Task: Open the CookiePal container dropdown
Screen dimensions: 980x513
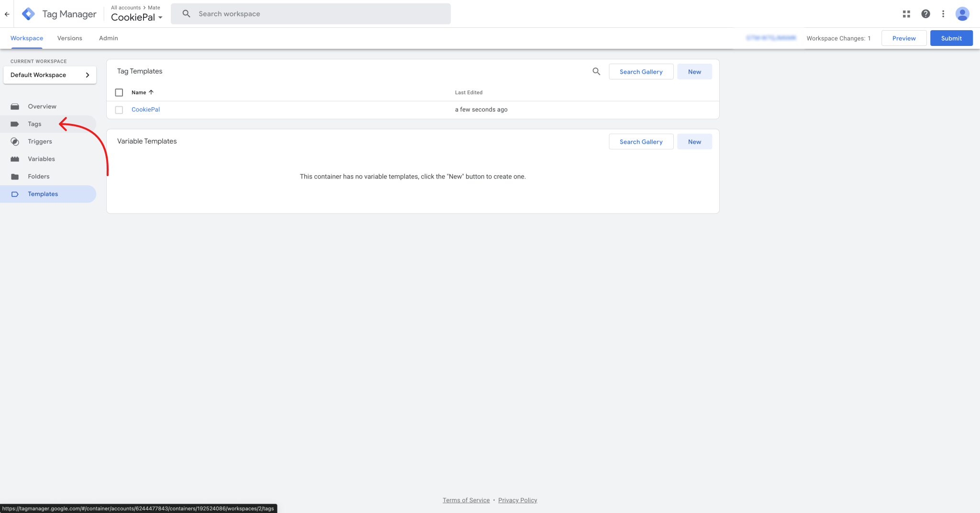Action: tap(137, 17)
